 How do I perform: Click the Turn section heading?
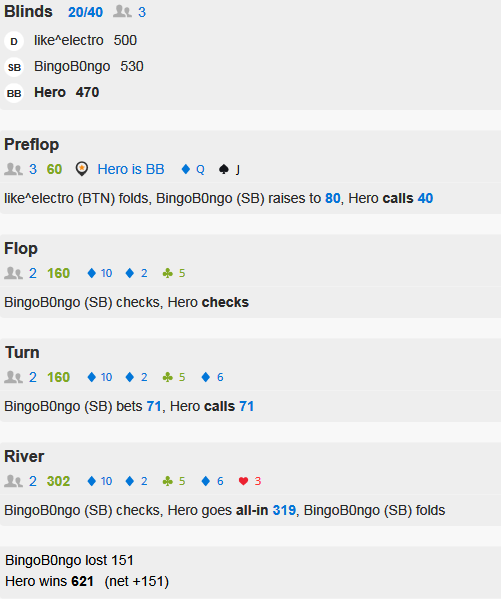22,352
